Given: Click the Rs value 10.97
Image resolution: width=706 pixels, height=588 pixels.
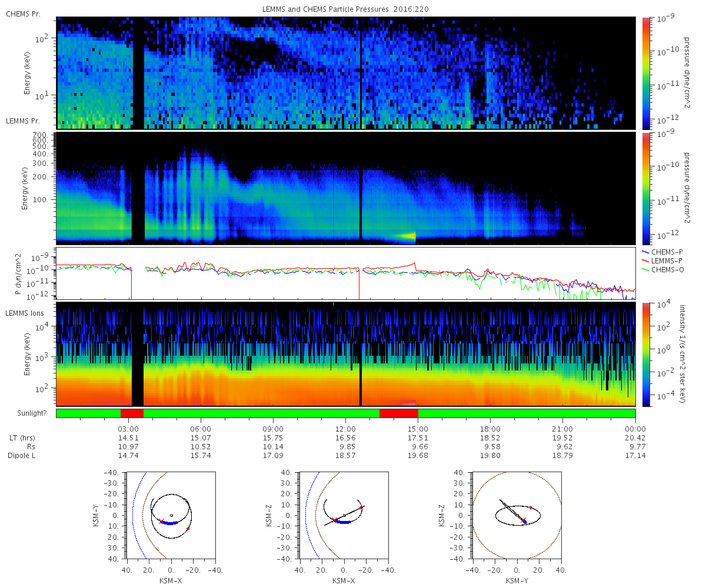Looking at the screenshot, I should (x=129, y=447).
